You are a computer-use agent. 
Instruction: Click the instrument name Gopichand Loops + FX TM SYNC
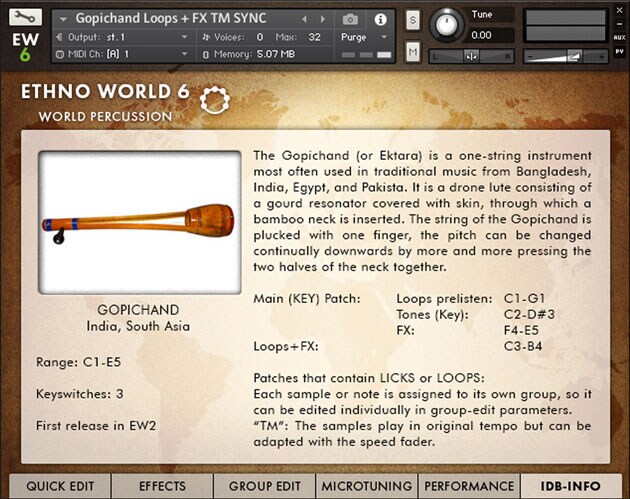tap(171, 18)
